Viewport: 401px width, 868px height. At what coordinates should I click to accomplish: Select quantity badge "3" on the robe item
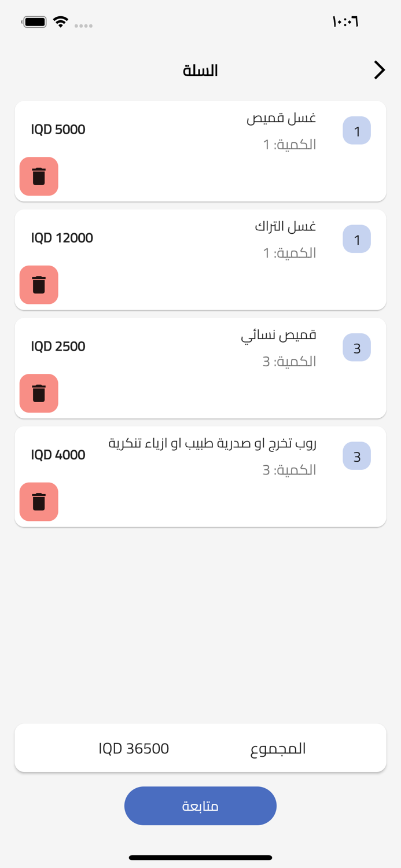click(x=356, y=456)
